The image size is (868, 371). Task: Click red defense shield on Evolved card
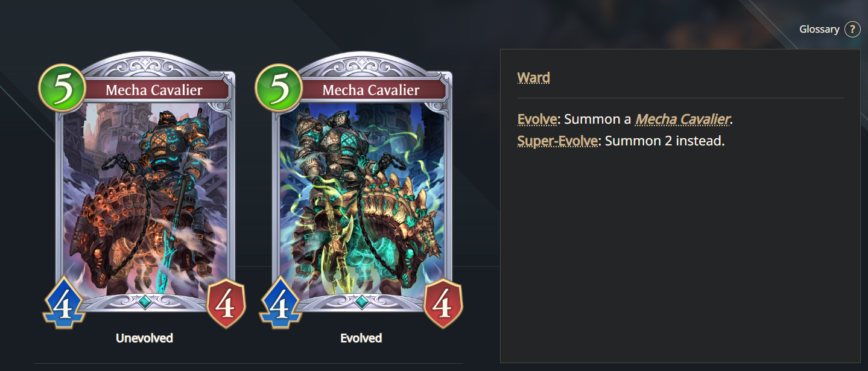[x=443, y=304]
